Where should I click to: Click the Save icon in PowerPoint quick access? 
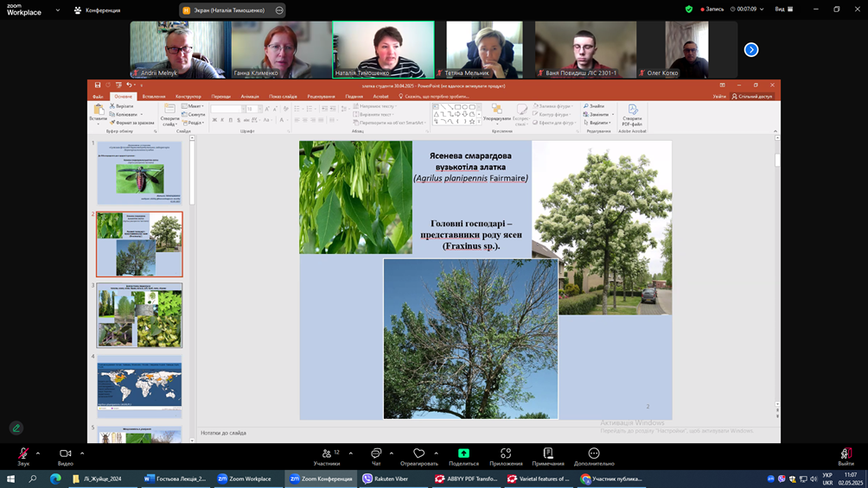pos(98,86)
